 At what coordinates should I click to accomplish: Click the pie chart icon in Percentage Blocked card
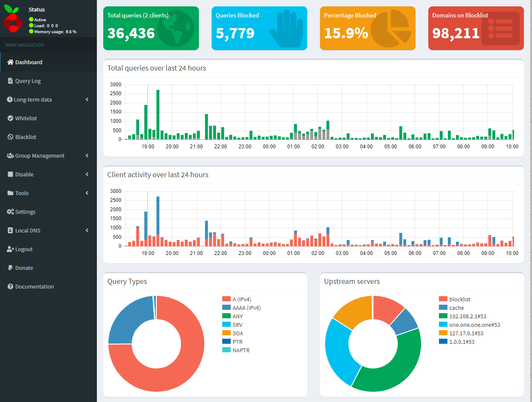[391, 28]
